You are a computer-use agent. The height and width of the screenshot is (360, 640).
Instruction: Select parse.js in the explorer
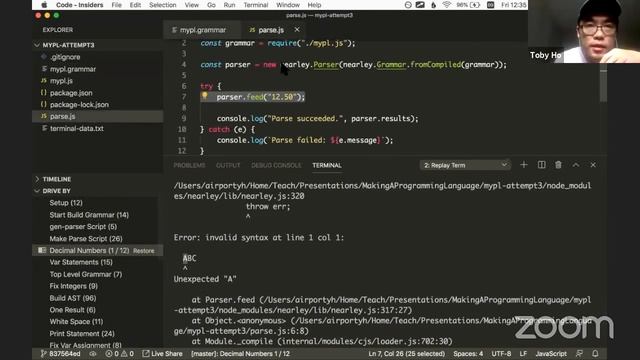(98, 116)
